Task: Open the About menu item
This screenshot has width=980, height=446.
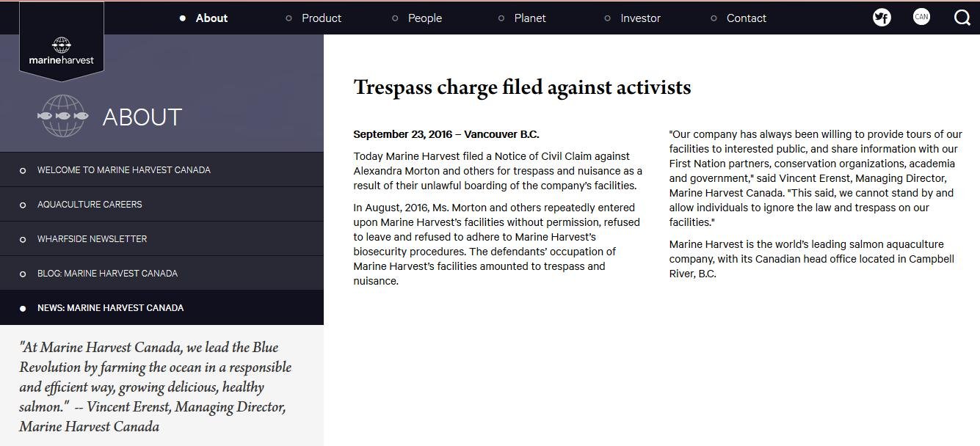Action: pyautogui.click(x=211, y=18)
